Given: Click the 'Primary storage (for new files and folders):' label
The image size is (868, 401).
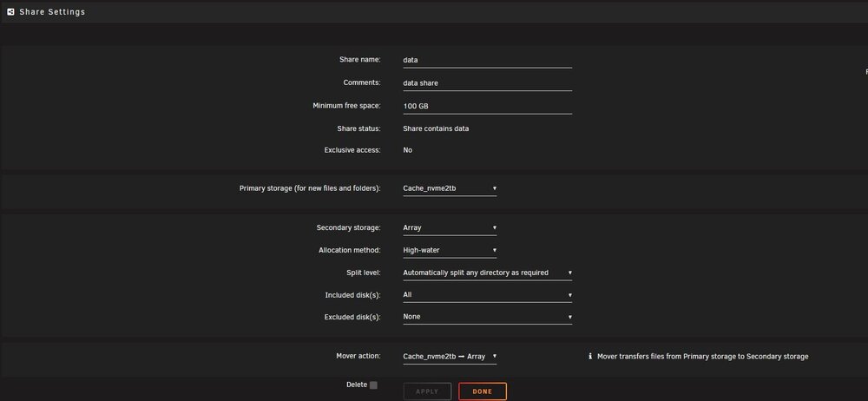Looking at the screenshot, I should (x=310, y=188).
